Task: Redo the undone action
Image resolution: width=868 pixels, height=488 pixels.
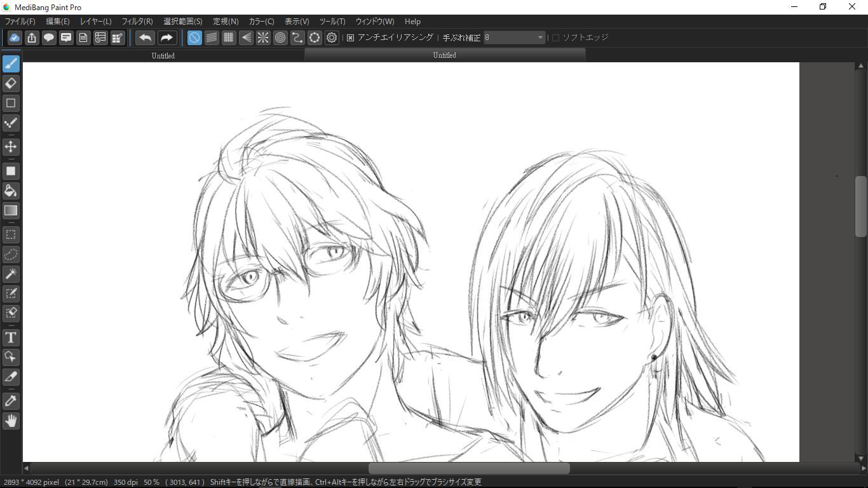Action: (167, 37)
